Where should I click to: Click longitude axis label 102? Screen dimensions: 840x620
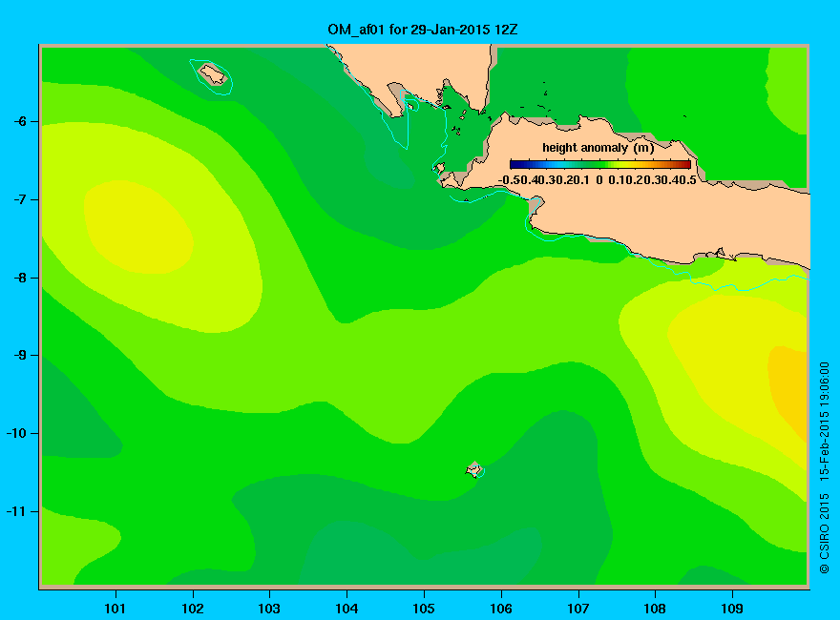point(192,609)
